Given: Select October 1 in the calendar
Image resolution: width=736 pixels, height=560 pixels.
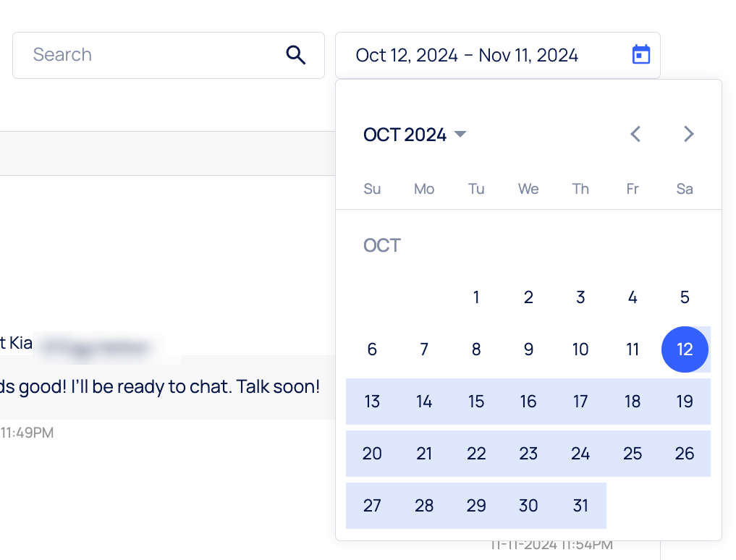Looking at the screenshot, I should [x=476, y=297].
